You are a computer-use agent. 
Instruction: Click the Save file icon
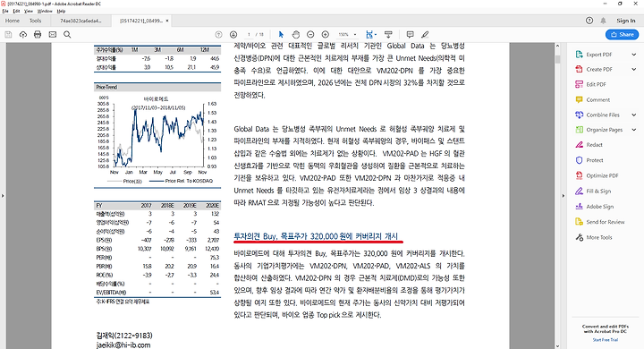(8, 35)
